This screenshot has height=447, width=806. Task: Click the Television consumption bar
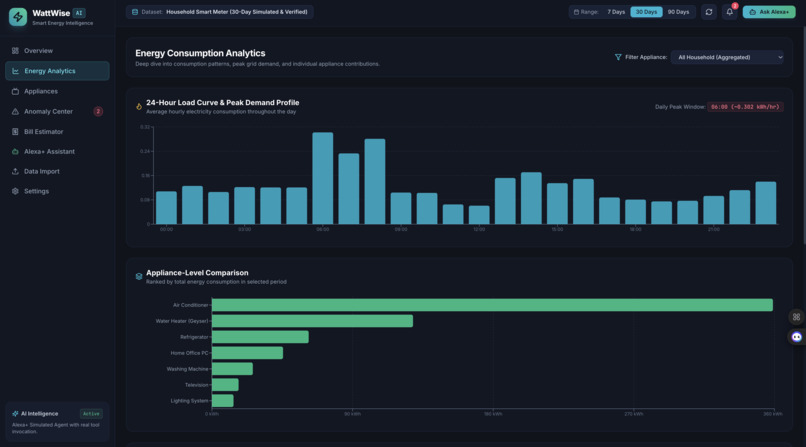[225, 385]
